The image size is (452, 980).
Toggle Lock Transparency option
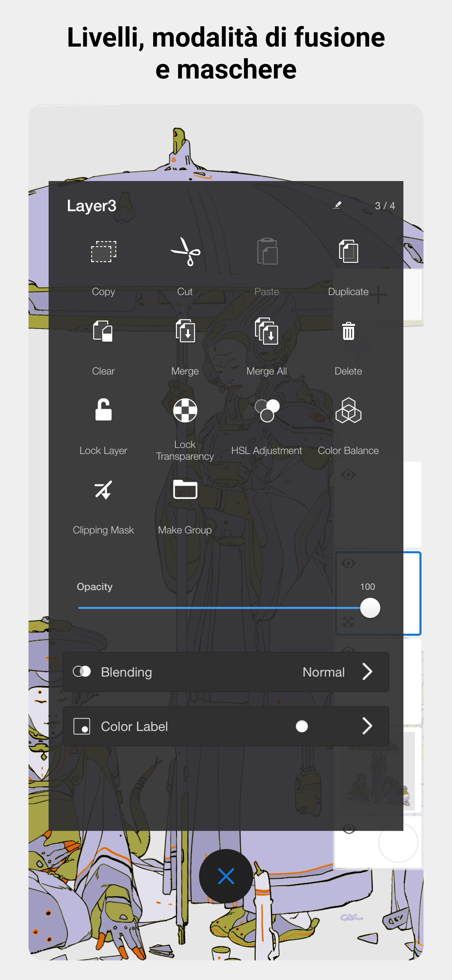[x=185, y=411]
